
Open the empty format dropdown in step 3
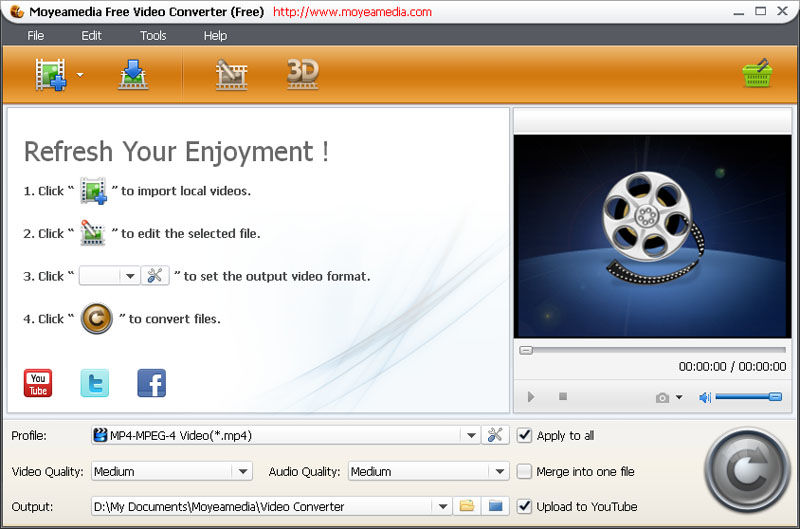point(109,276)
